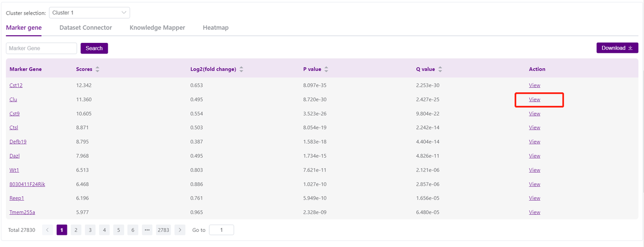
Task: Focus the Marker Gene search field
Action: tap(41, 48)
